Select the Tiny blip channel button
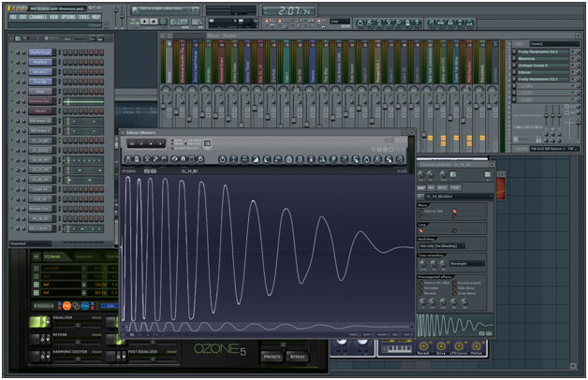 (40, 81)
